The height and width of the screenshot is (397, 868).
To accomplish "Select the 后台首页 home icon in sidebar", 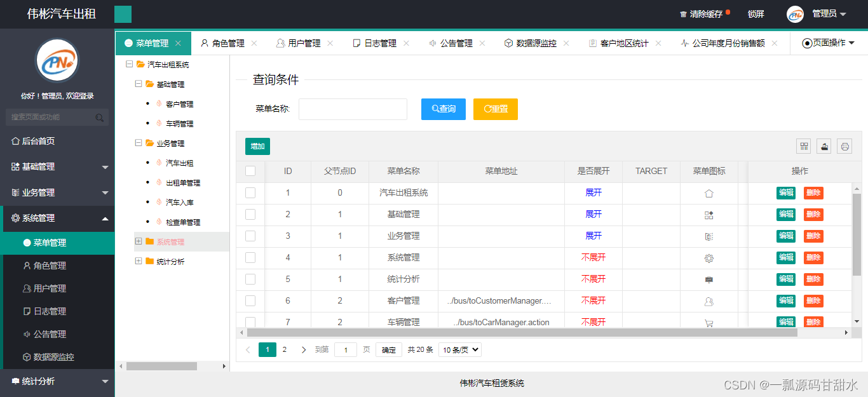I will click(14, 141).
